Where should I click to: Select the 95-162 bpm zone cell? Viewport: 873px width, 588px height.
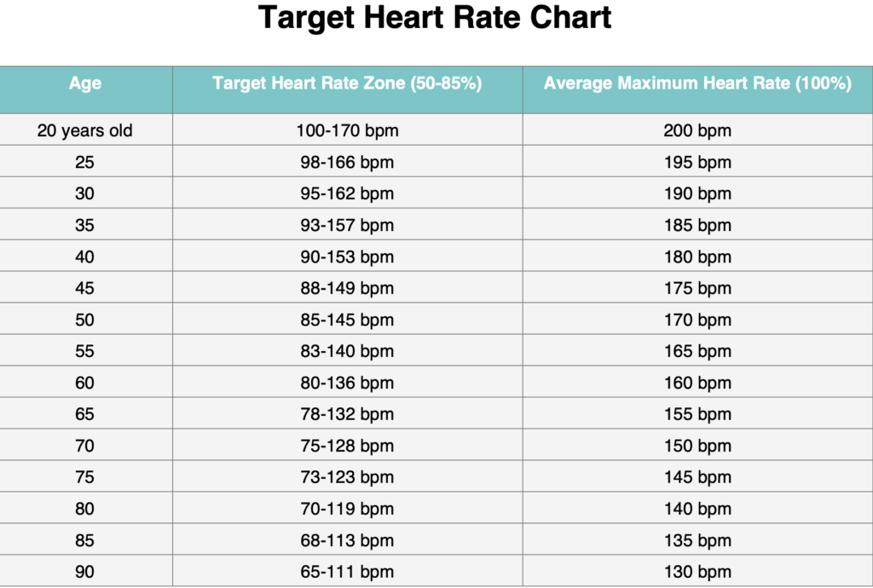pos(347,194)
